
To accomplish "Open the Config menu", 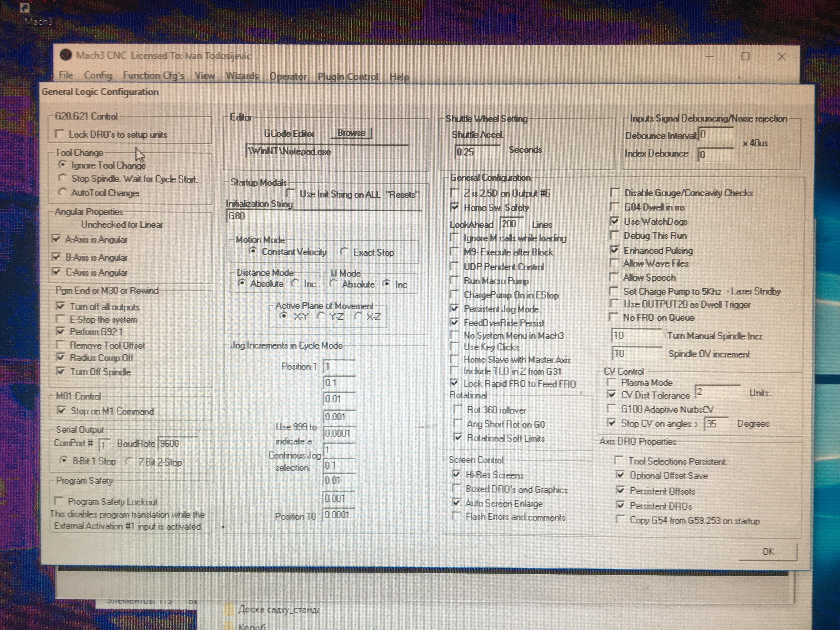I will click(x=98, y=76).
